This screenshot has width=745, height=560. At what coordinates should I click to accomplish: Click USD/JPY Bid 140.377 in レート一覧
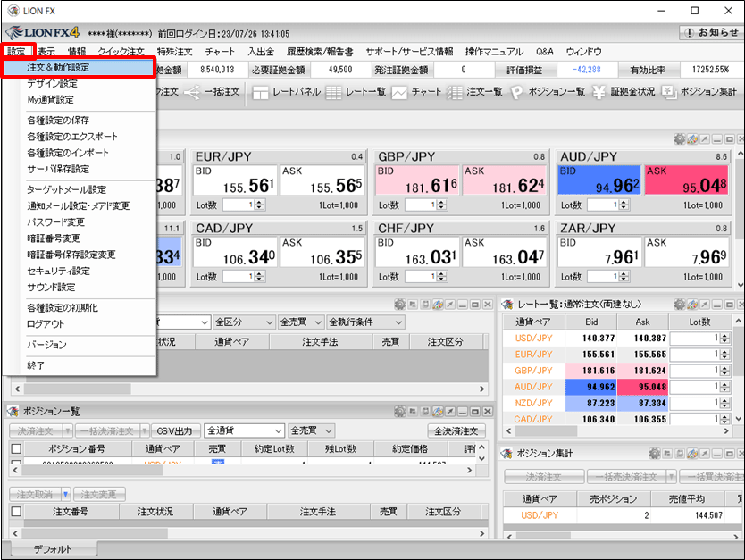coord(591,339)
